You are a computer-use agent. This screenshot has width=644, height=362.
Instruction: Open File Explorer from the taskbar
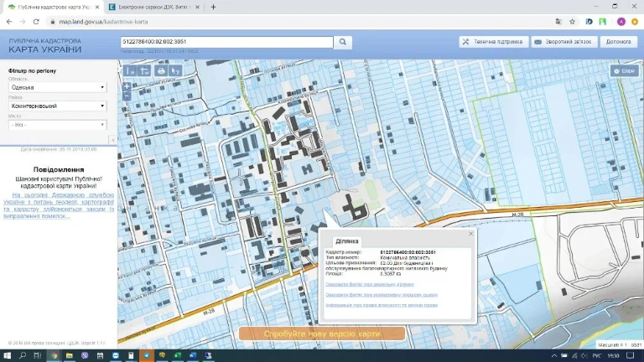[69, 355]
